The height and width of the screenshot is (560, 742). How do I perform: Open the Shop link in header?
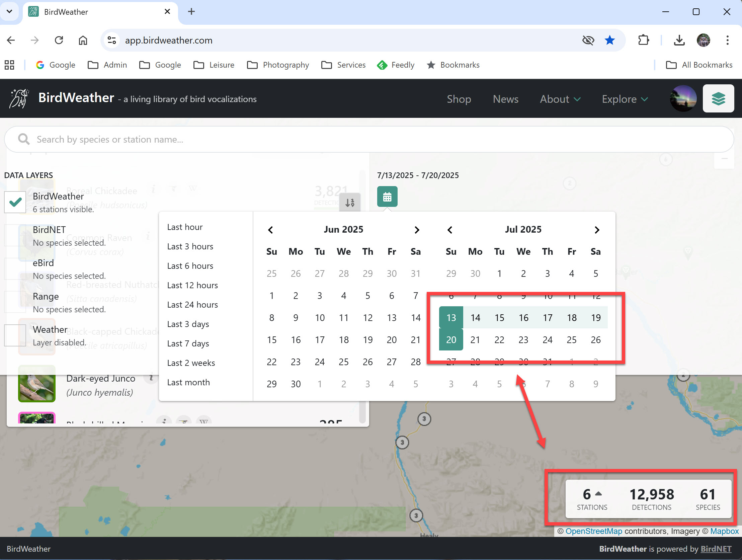[x=459, y=99]
